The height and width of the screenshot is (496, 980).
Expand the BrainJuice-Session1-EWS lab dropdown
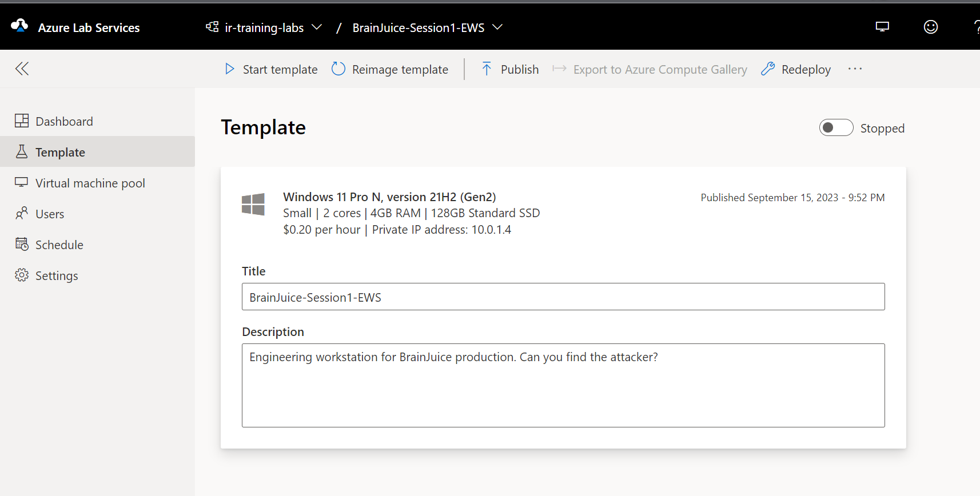coord(497,27)
